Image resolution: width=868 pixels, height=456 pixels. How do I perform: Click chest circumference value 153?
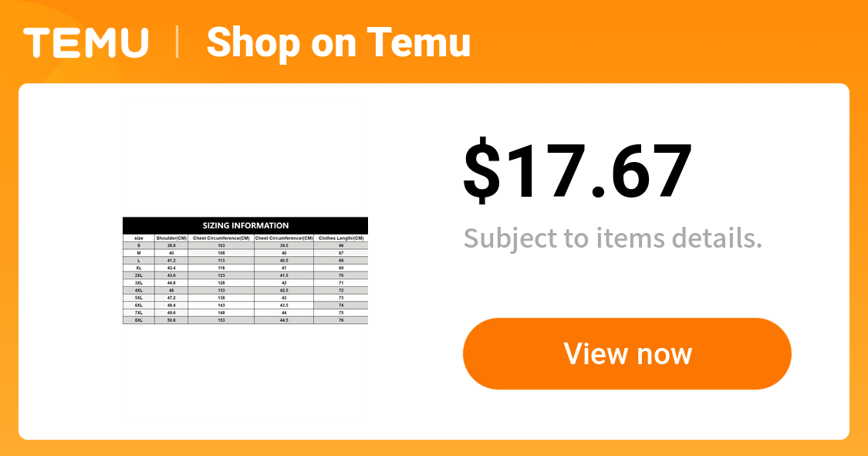click(221, 320)
